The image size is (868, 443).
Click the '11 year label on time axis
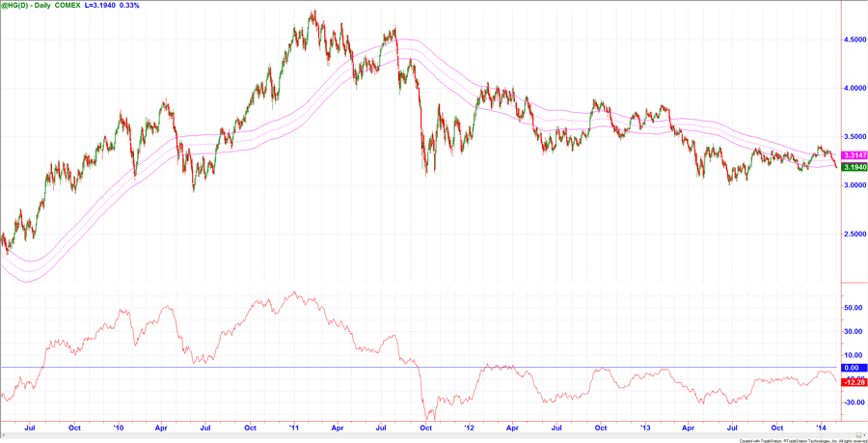pos(294,426)
